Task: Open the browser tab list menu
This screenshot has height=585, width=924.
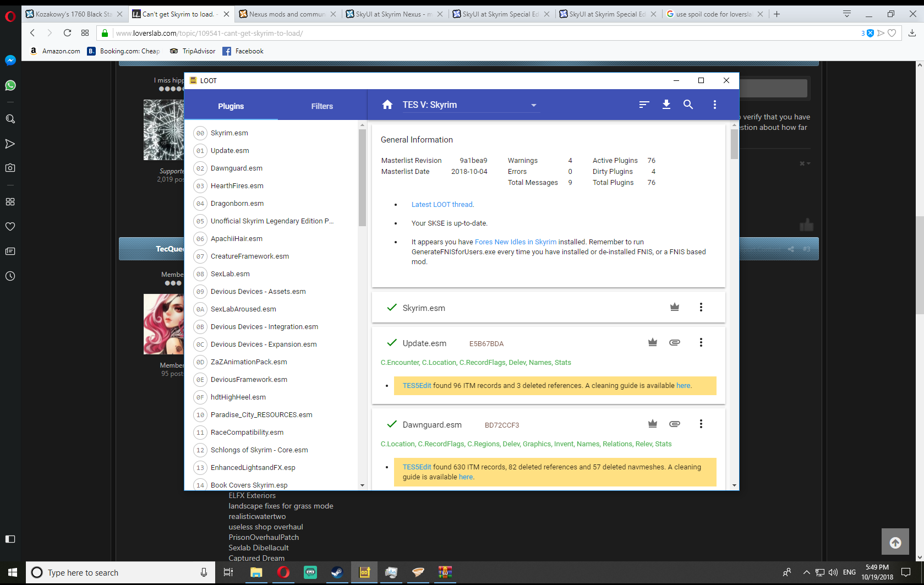Action: (x=847, y=14)
